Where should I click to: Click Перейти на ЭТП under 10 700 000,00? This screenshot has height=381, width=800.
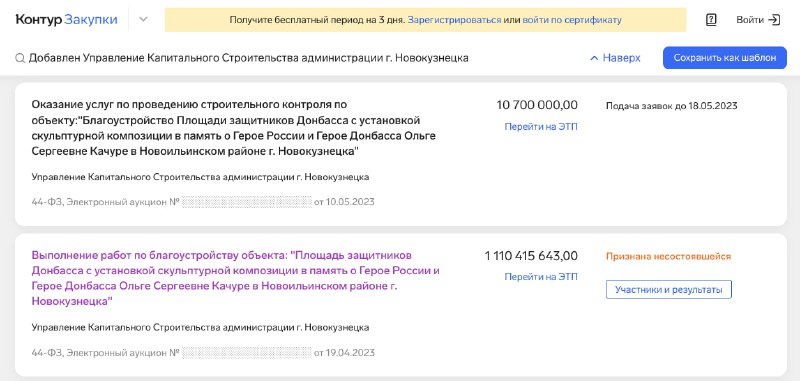pyautogui.click(x=541, y=127)
